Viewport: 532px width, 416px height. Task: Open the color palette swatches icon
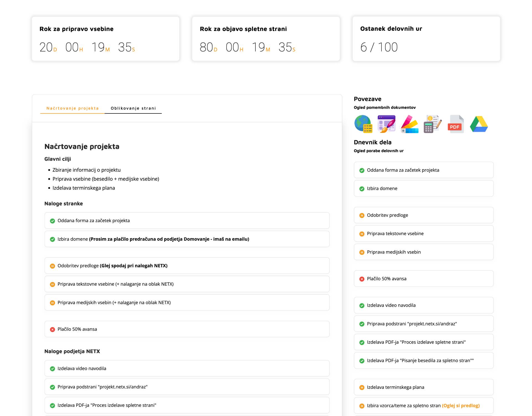tap(410, 124)
